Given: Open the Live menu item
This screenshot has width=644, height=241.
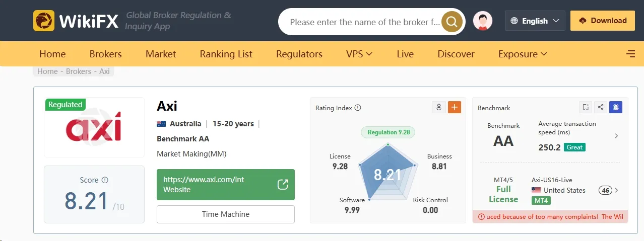Looking at the screenshot, I should pyautogui.click(x=405, y=54).
